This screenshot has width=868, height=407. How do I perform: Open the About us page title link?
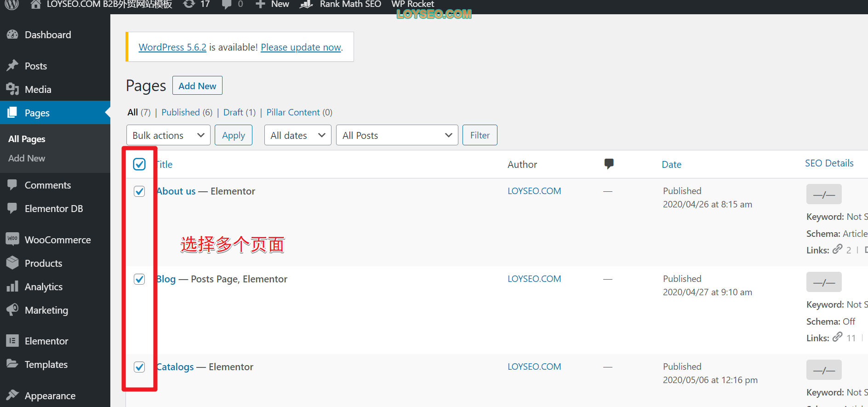click(x=177, y=191)
